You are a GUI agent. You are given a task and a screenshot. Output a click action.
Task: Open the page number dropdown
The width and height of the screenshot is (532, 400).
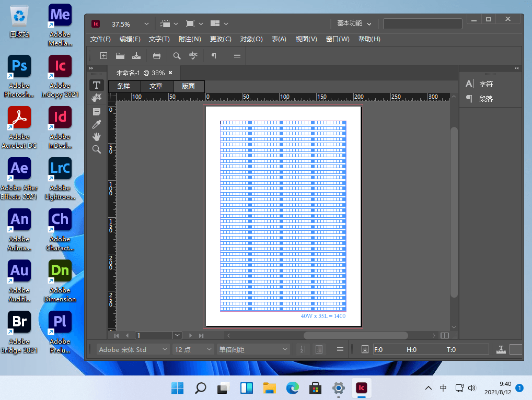point(178,335)
